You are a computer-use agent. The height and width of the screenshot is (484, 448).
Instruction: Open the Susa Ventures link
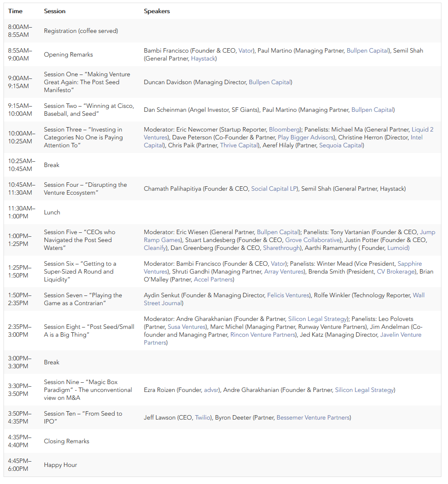click(x=187, y=327)
